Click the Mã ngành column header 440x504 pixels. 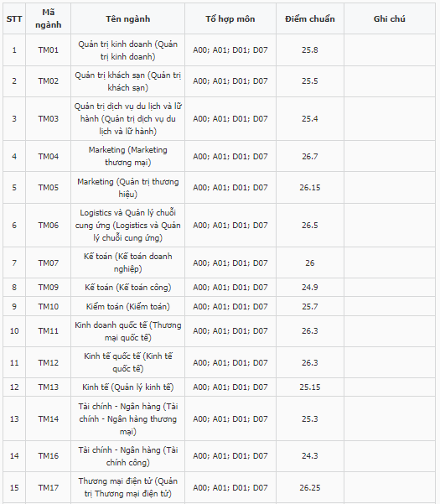tap(48, 18)
